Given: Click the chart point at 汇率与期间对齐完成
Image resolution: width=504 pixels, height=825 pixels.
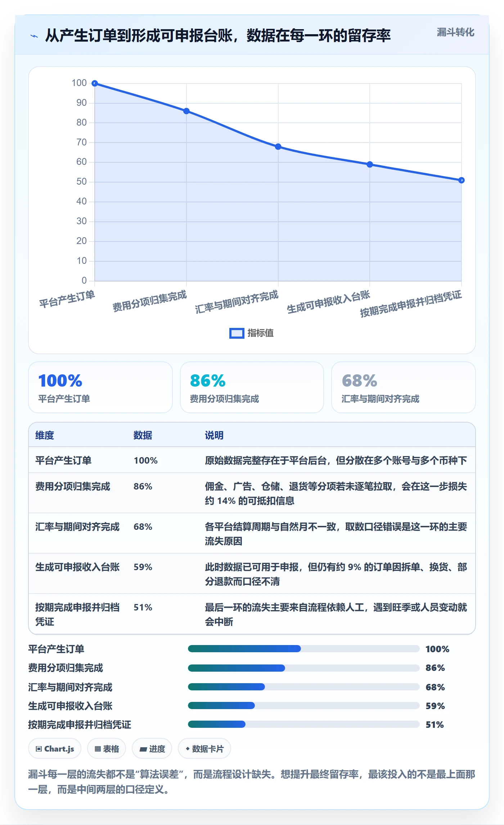Looking at the screenshot, I should [278, 147].
